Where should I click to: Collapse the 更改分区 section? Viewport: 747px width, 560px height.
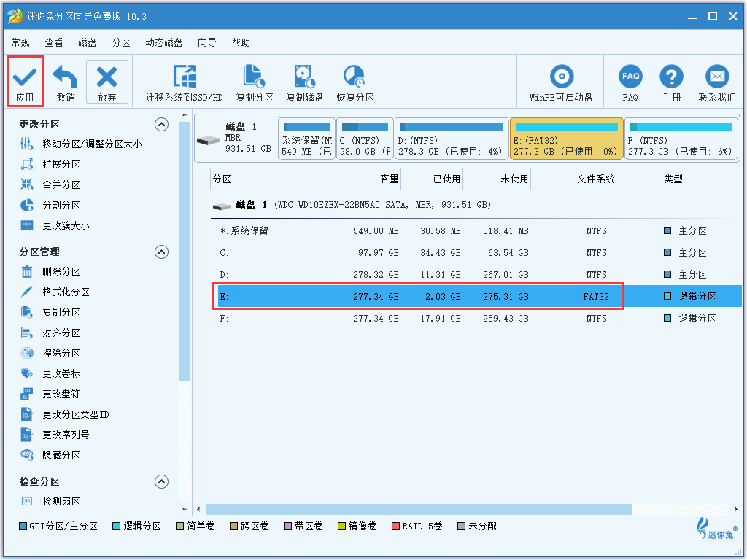161,125
